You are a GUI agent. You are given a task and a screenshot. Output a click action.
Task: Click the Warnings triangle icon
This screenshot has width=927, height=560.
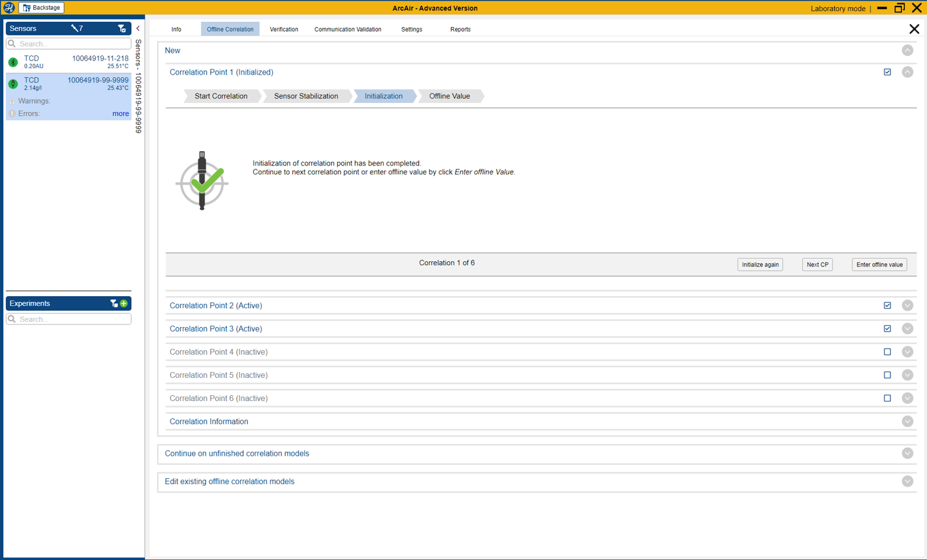12,101
